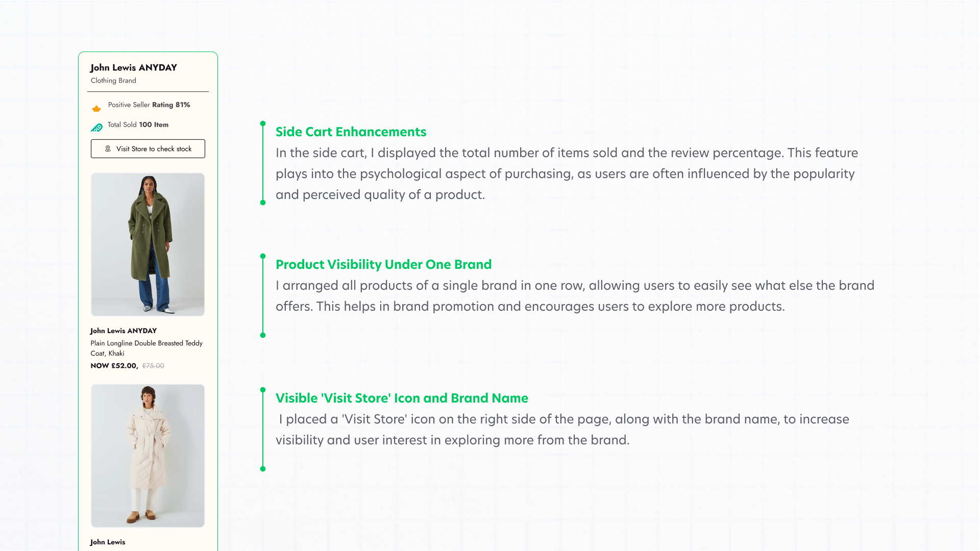Image resolution: width=980 pixels, height=551 pixels.
Task: Click the location pin icon in Visit Store button
Action: 108,149
